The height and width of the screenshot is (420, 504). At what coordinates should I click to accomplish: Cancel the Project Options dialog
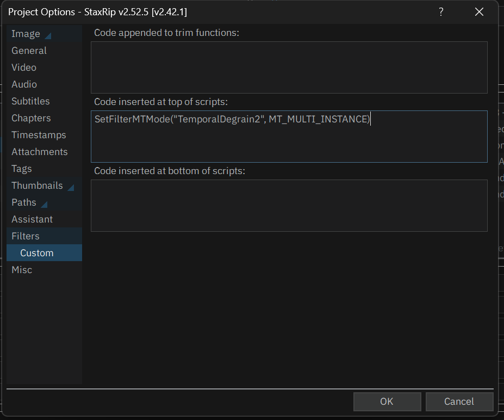pyautogui.click(x=459, y=402)
